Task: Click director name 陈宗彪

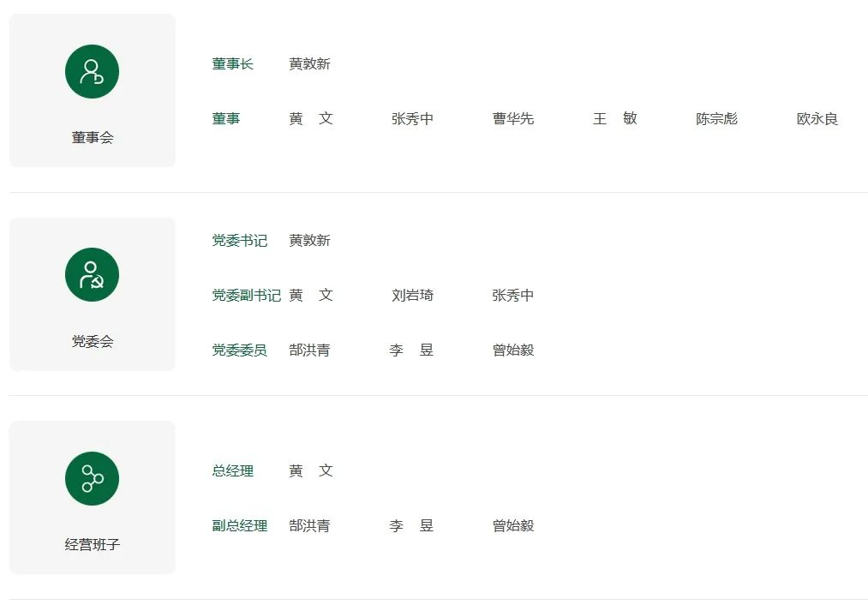Action: coord(716,118)
